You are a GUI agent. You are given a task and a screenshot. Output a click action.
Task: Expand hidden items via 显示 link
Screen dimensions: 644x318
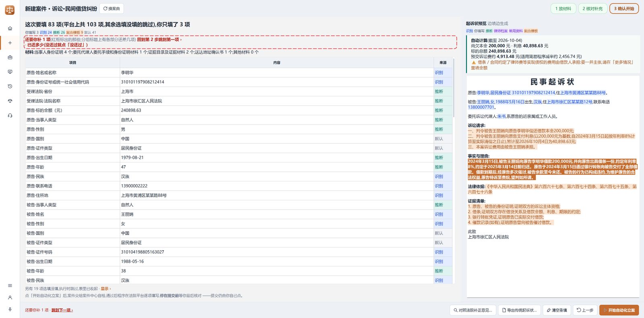(x=105, y=289)
